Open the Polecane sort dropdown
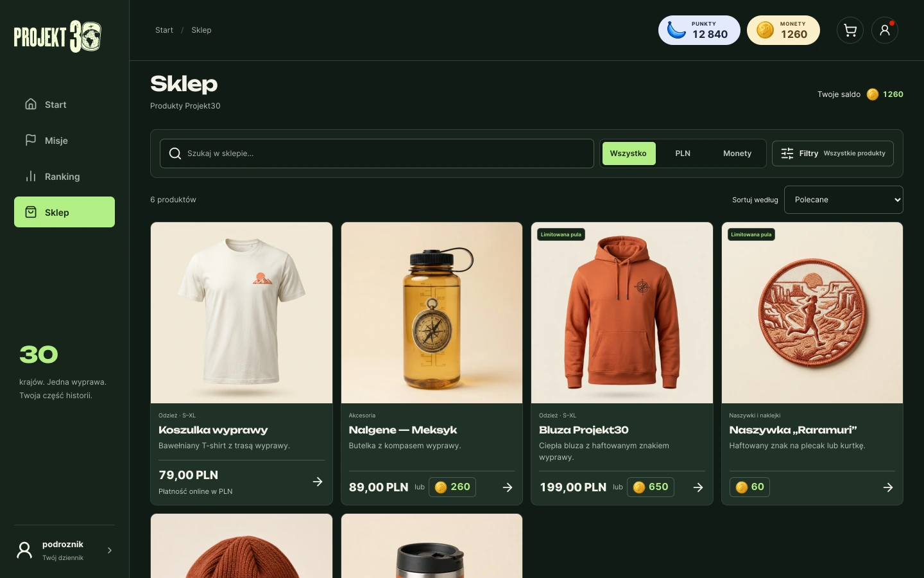 point(844,200)
